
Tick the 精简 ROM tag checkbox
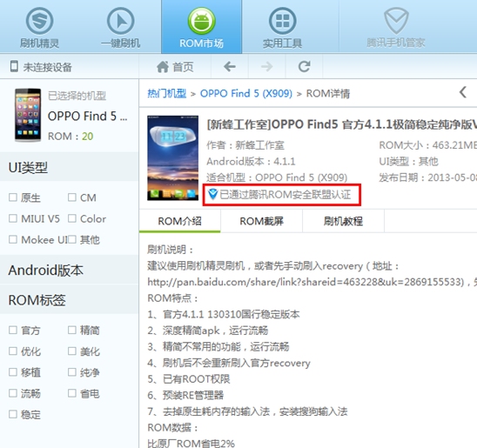71,330
